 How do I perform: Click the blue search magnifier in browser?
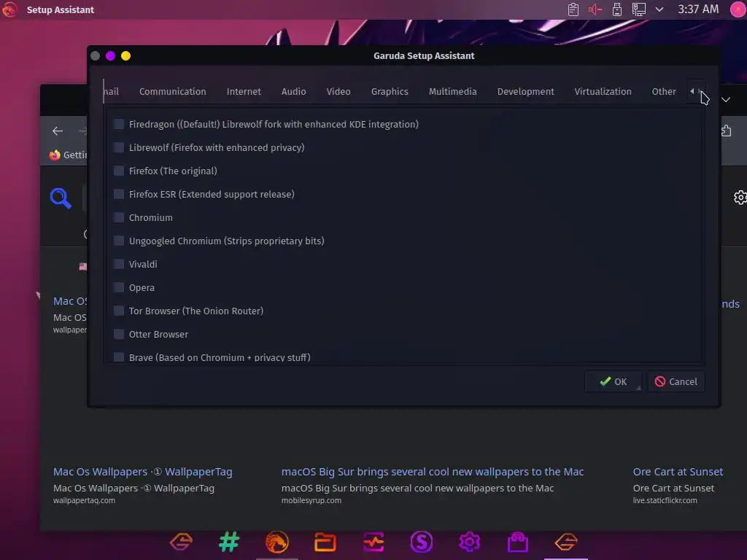[x=61, y=198]
